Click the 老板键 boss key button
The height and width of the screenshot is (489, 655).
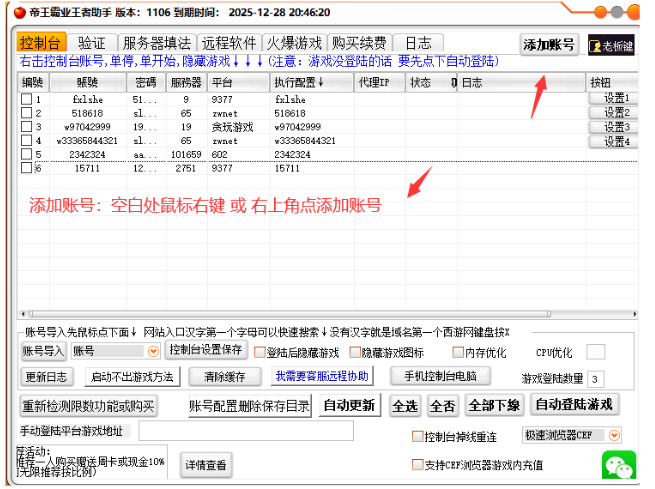[611, 45]
